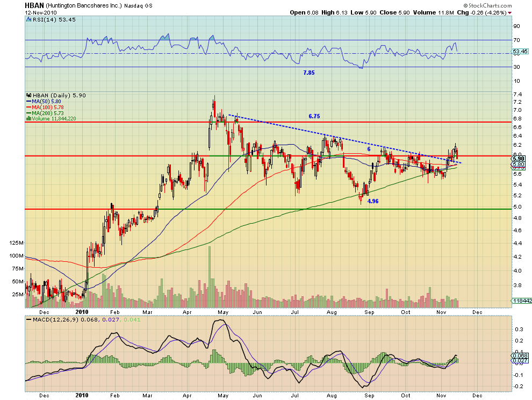Image resolution: width=532 pixels, height=400 pixels.
Task: Click the StockCharts.com credit text
Action: click(487, 5)
